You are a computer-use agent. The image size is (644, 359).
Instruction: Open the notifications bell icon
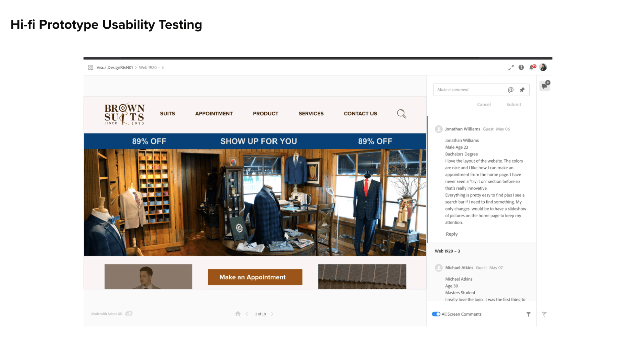click(x=532, y=67)
